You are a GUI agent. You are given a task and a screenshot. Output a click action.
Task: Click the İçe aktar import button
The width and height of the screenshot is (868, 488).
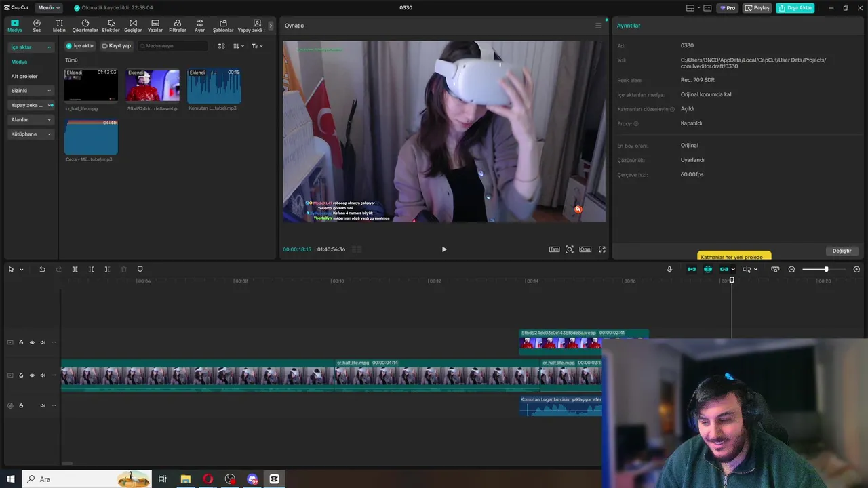pos(80,46)
